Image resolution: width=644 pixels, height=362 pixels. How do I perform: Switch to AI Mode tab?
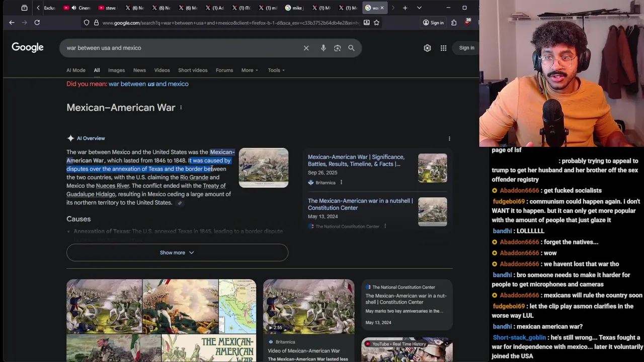tap(76, 70)
